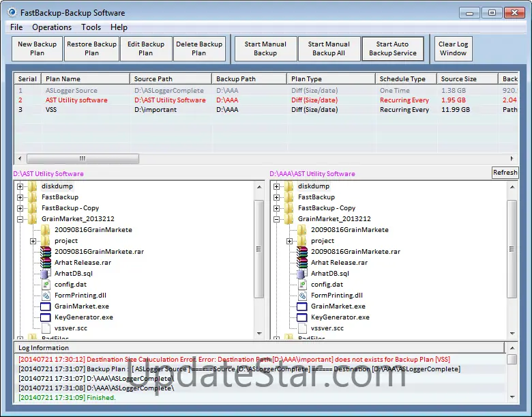Collapse GrainMarket_2013212 node in left tree
This screenshot has width=532, height=417.
(20, 219)
